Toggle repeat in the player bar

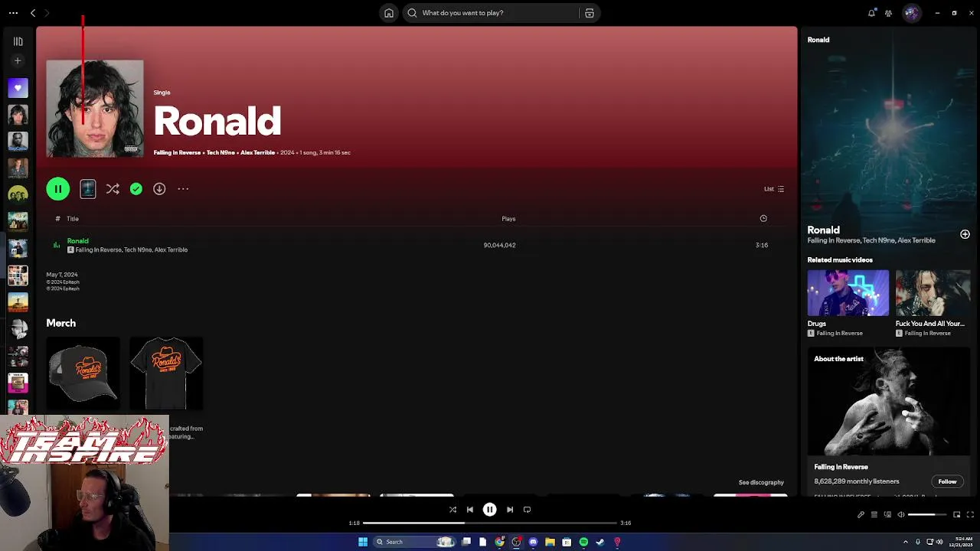(x=527, y=510)
